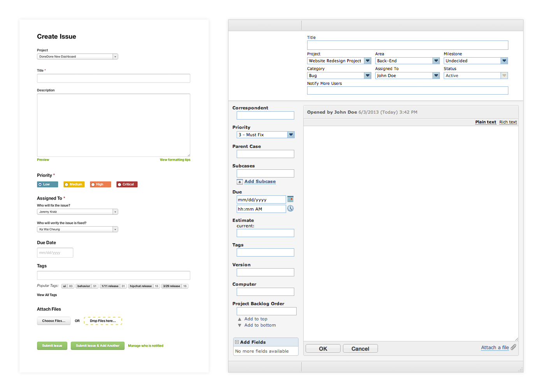Click the paperclip icon next to Attach a file

tap(513, 347)
